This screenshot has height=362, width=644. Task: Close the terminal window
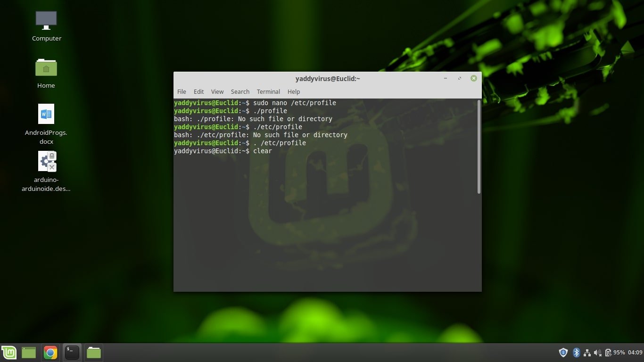click(x=474, y=78)
